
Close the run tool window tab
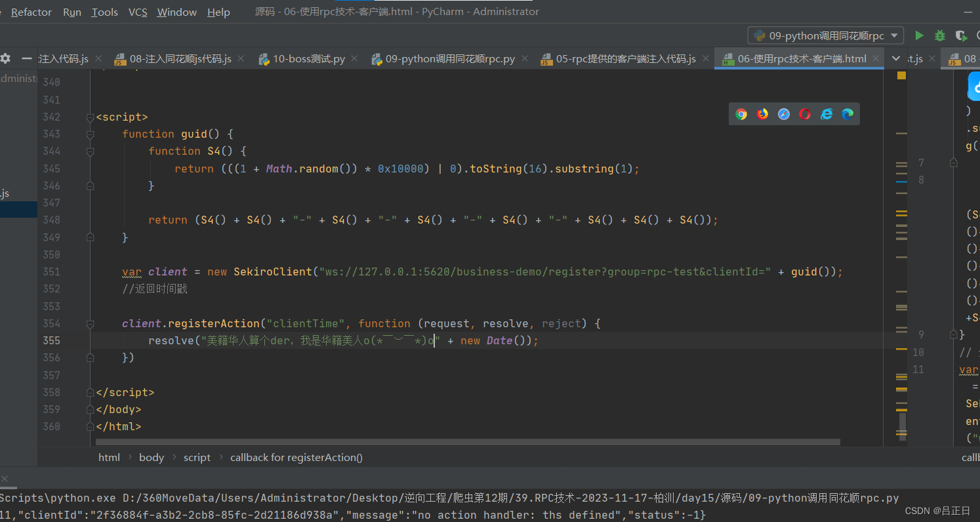[x=3, y=479]
